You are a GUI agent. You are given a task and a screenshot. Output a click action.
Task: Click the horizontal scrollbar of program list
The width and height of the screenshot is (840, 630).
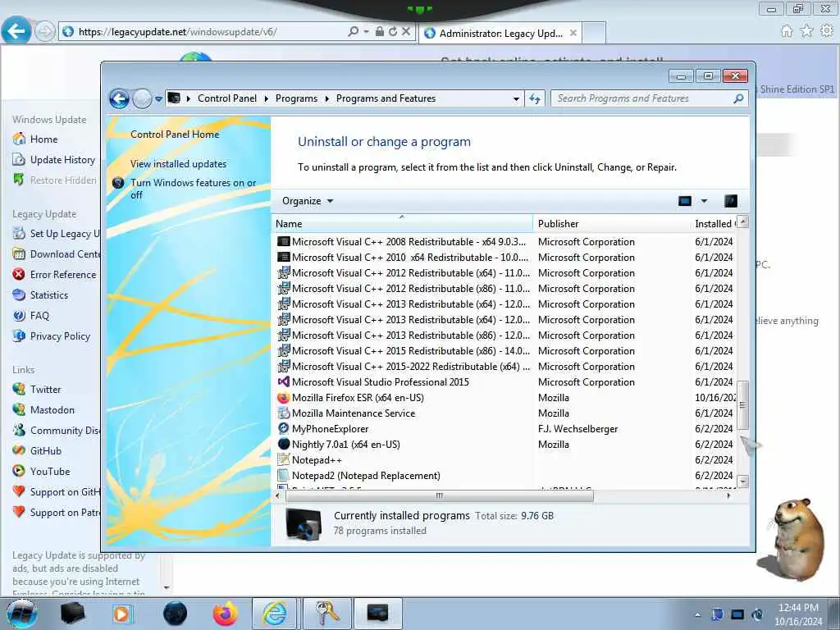440,496
